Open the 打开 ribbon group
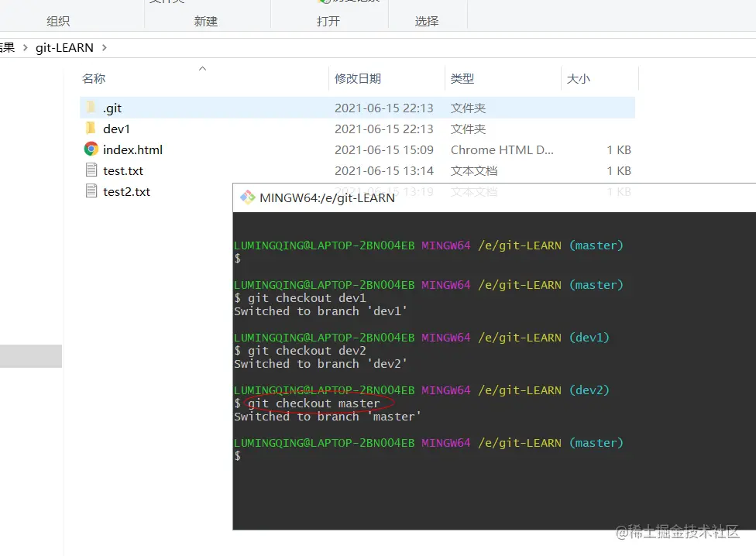756x556 pixels. [328, 21]
